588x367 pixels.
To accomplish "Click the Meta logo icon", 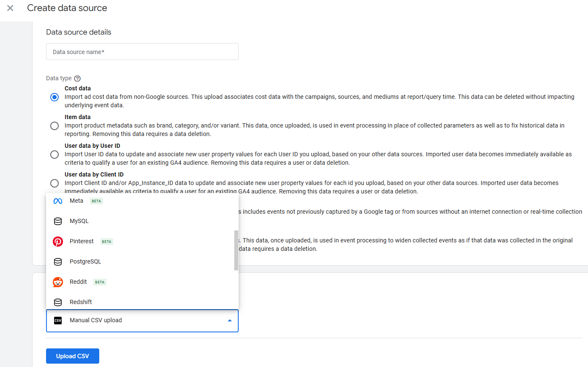I will pos(58,201).
